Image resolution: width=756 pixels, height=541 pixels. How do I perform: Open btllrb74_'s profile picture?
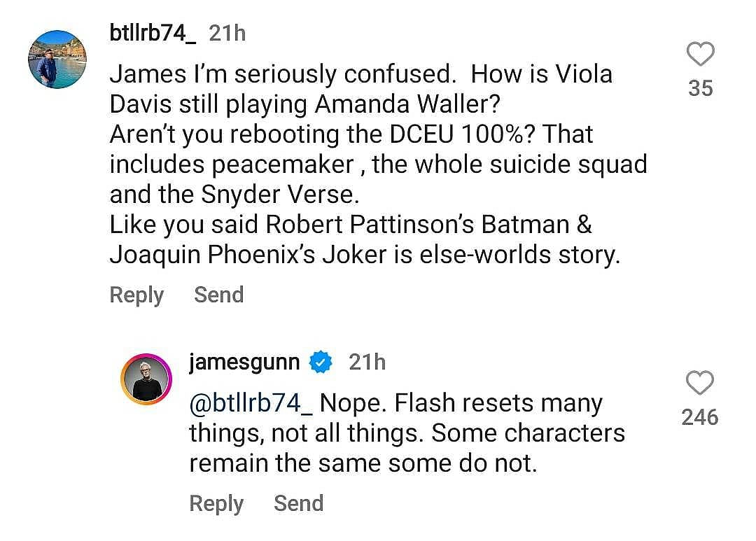pyautogui.click(x=57, y=59)
